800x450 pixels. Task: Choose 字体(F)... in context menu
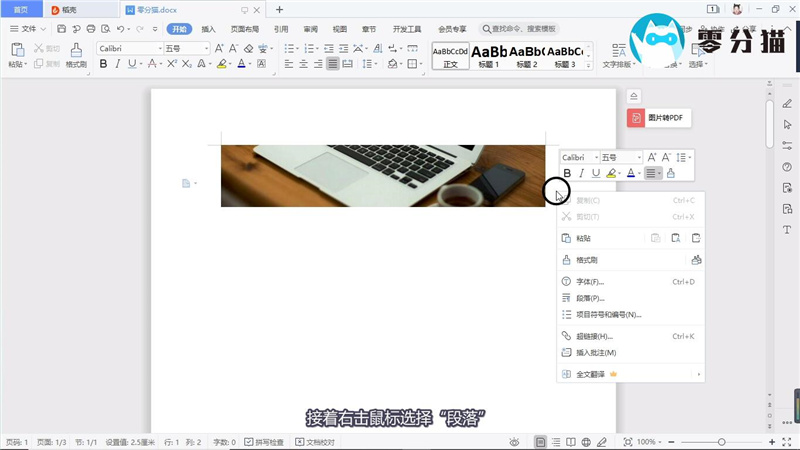(x=590, y=282)
